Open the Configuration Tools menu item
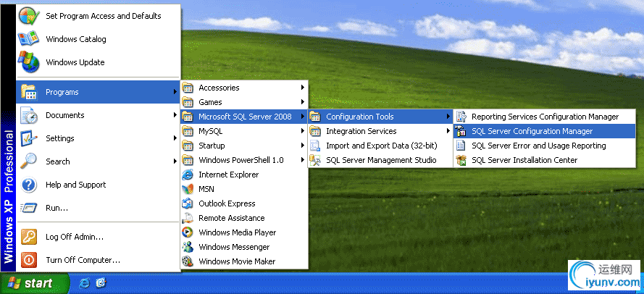Screen dimensions: 644x294 point(380,117)
